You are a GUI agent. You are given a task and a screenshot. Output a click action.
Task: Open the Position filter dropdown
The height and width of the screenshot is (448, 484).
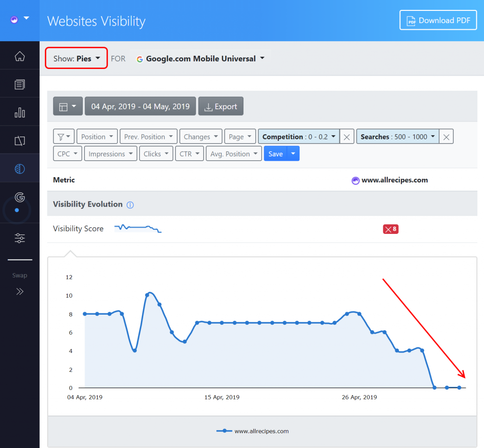coord(97,137)
